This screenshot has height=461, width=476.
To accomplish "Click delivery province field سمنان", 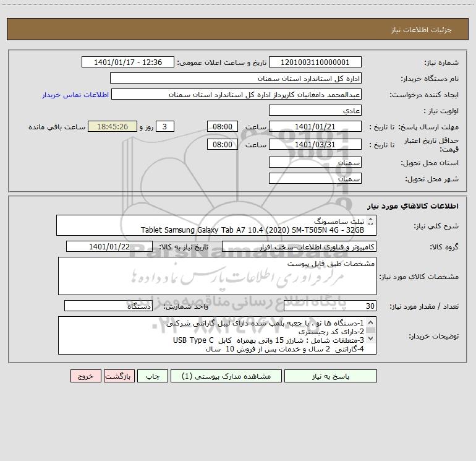I will click(x=315, y=162).
